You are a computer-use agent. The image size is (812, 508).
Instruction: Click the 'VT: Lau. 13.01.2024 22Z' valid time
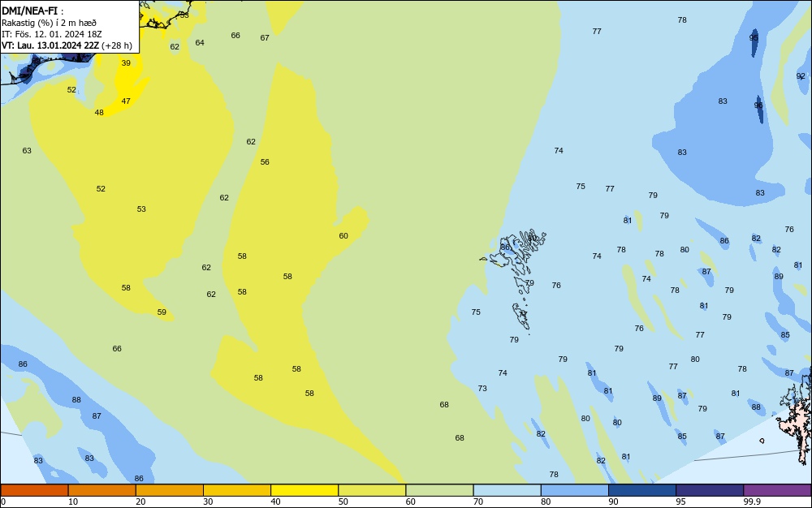pos(50,45)
